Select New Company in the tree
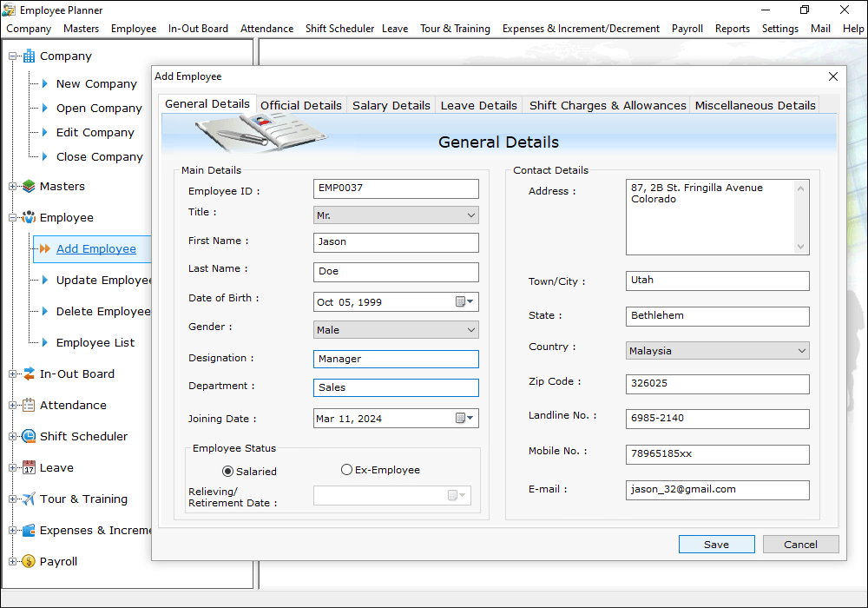This screenshot has height=608, width=868. pos(96,83)
